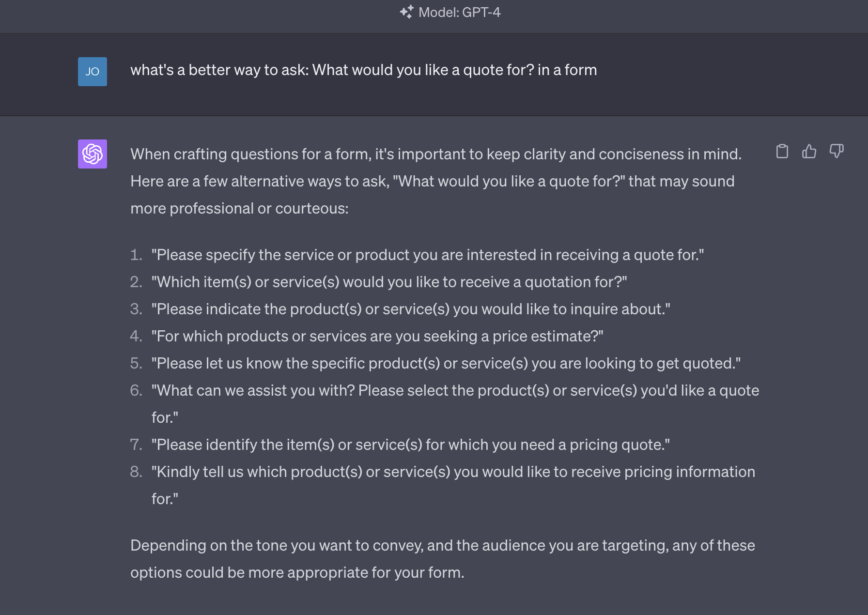Click list number 1 in the response
Screen dimensions: 868x615
point(136,255)
